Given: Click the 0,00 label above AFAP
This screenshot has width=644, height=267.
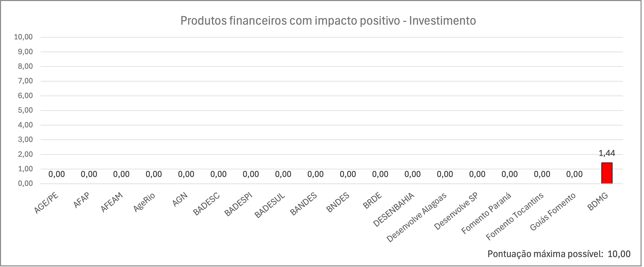Looking at the screenshot, I should (x=89, y=174).
